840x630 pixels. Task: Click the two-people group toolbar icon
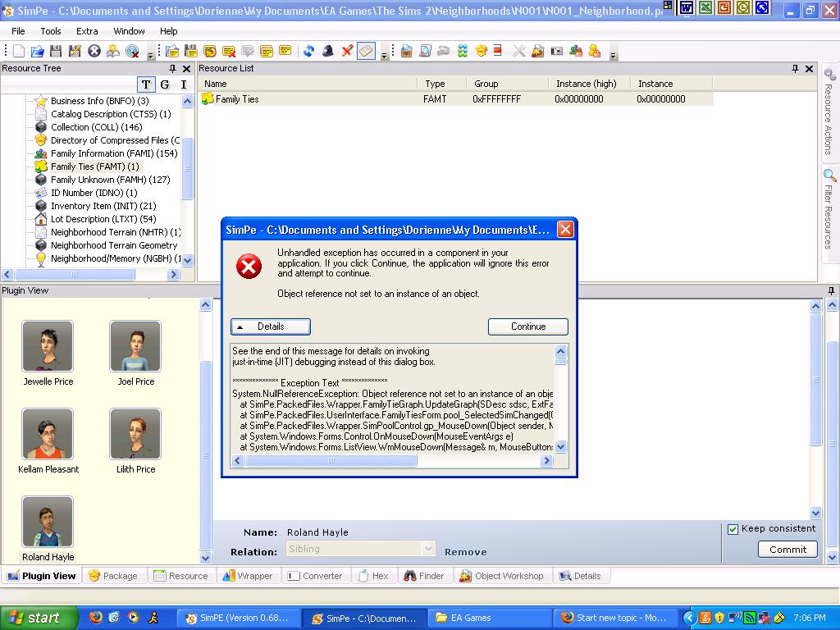pos(576,52)
